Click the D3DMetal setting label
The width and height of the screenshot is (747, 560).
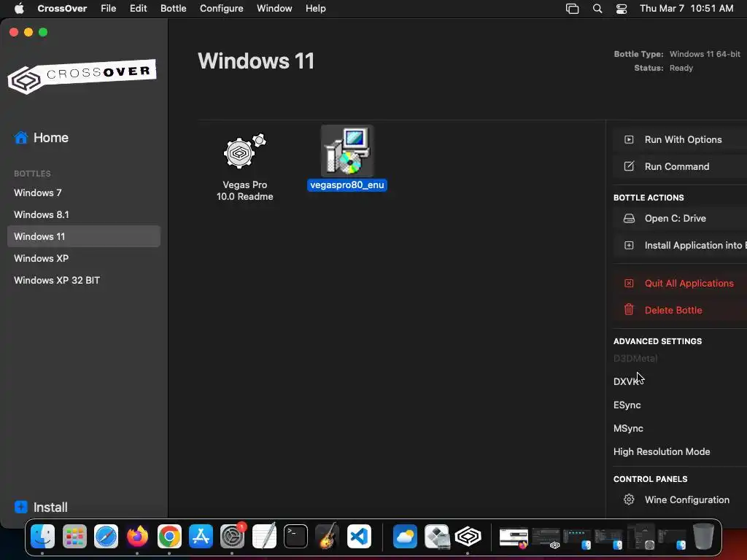coord(635,358)
